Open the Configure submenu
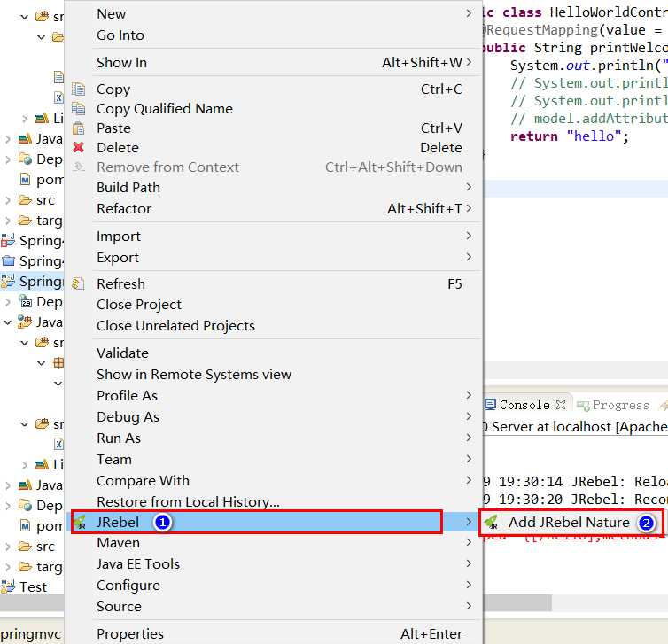 point(275,586)
